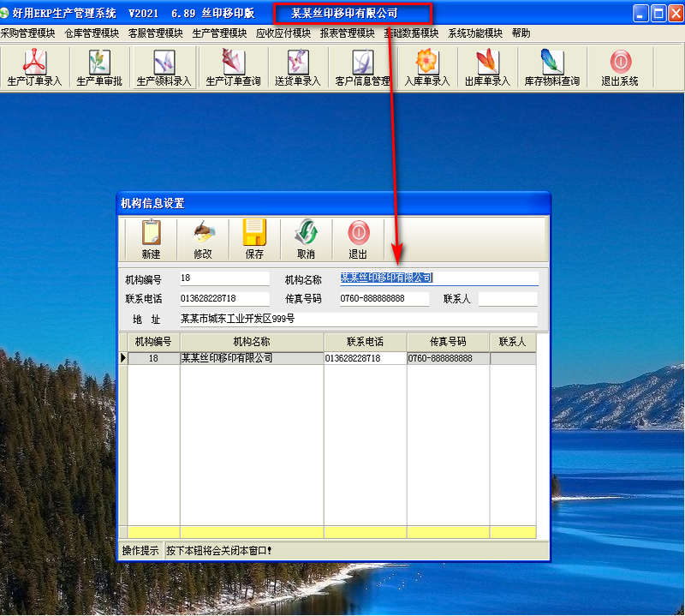Click 新建 icon in 机构信息设置 dialog

tap(152, 239)
